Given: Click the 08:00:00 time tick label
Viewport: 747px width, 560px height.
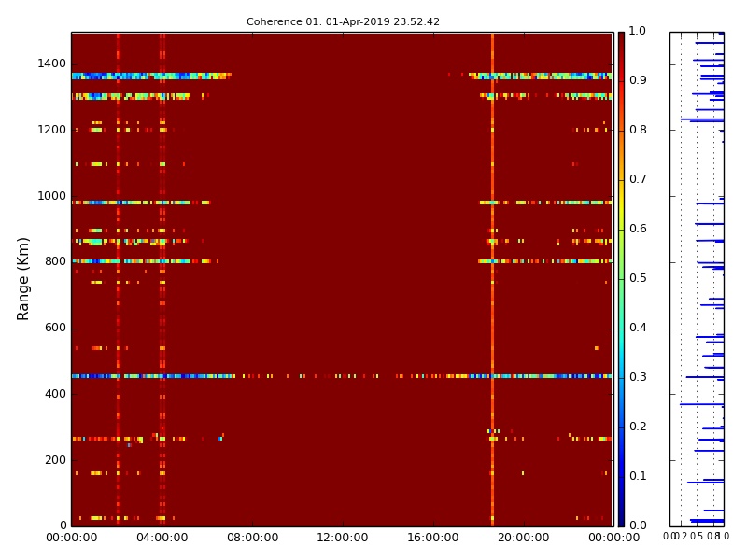Looking at the screenshot, I should coord(252,538).
